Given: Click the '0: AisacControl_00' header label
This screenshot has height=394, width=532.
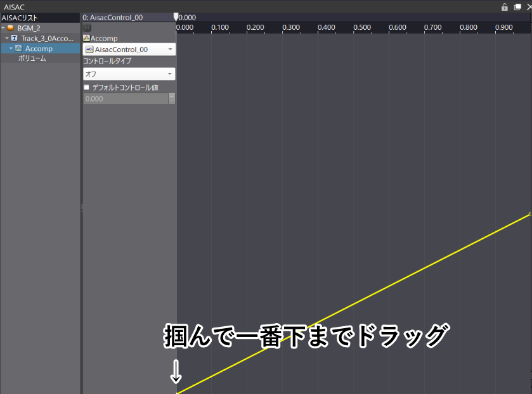Looking at the screenshot, I should click(113, 18).
